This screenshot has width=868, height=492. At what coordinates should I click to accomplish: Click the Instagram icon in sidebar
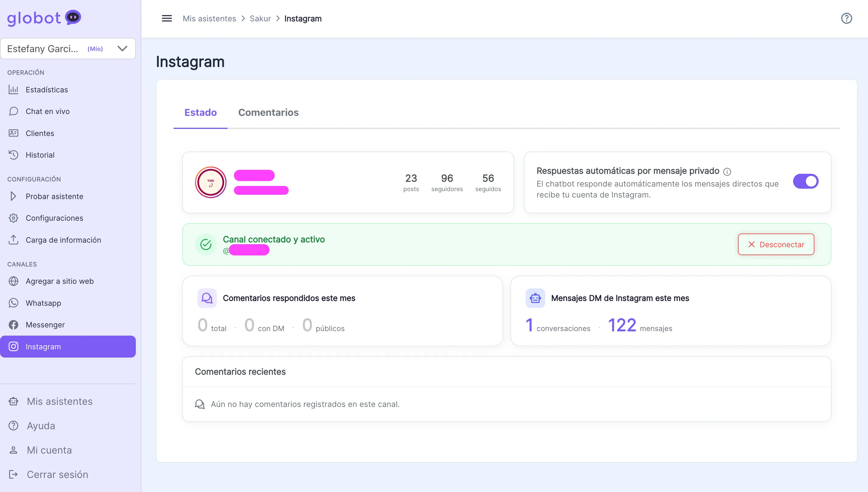click(x=13, y=346)
